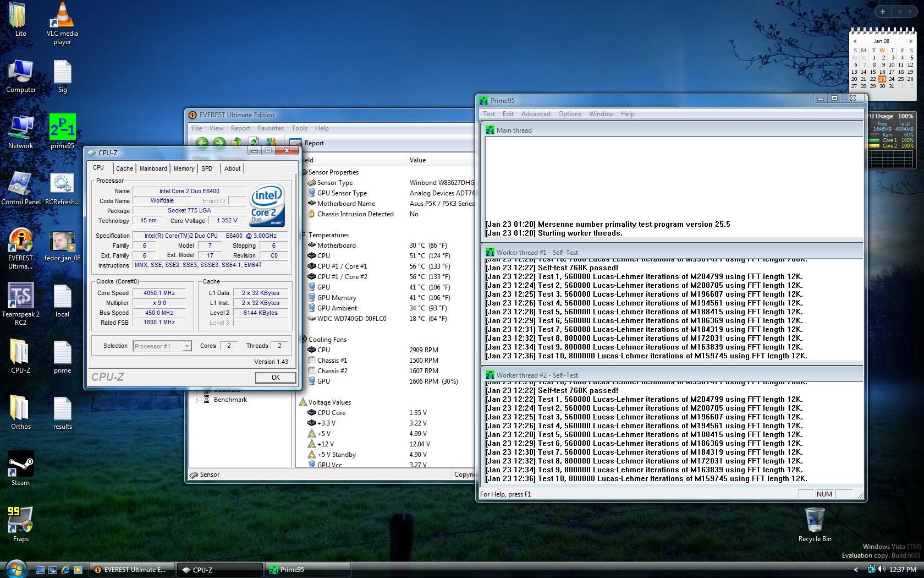Open the Orthos folder on desktop
924x578 pixels.
point(20,412)
